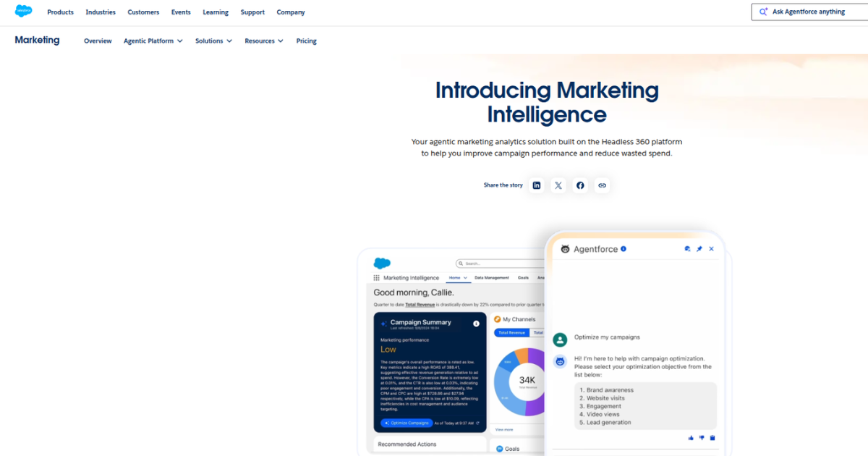868x456 pixels.
Task: Copy the story link with chain icon
Action: pyautogui.click(x=602, y=185)
